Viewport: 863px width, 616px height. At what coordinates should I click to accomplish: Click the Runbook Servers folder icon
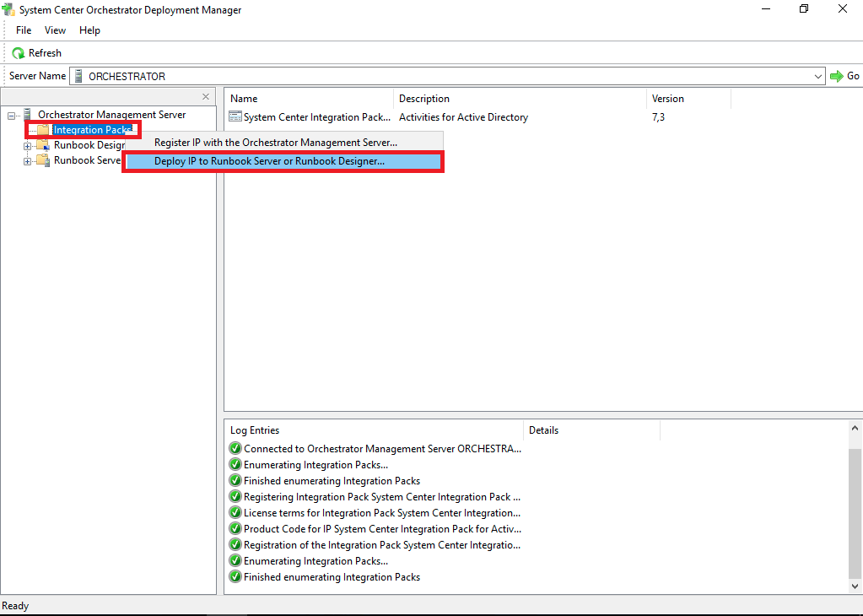click(43, 160)
